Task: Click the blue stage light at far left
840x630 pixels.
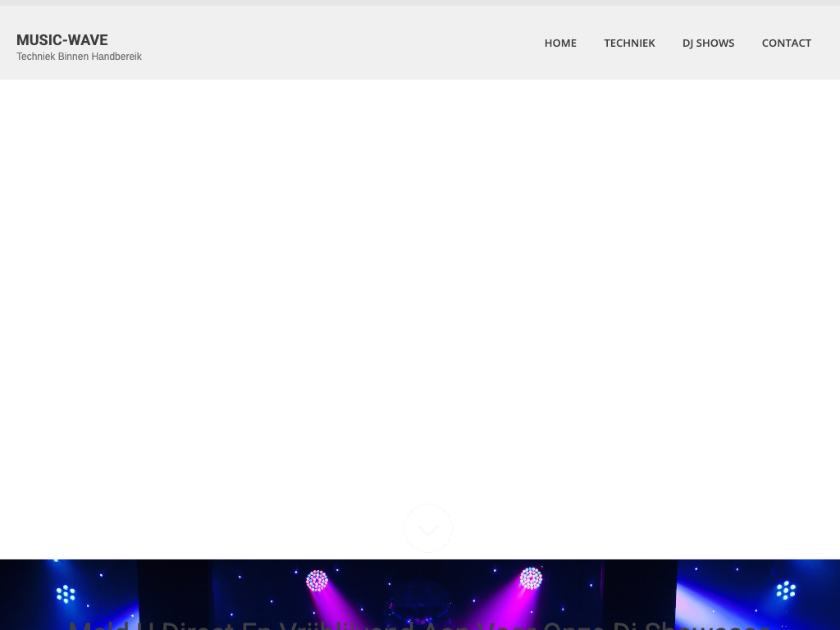Action: click(66, 593)
